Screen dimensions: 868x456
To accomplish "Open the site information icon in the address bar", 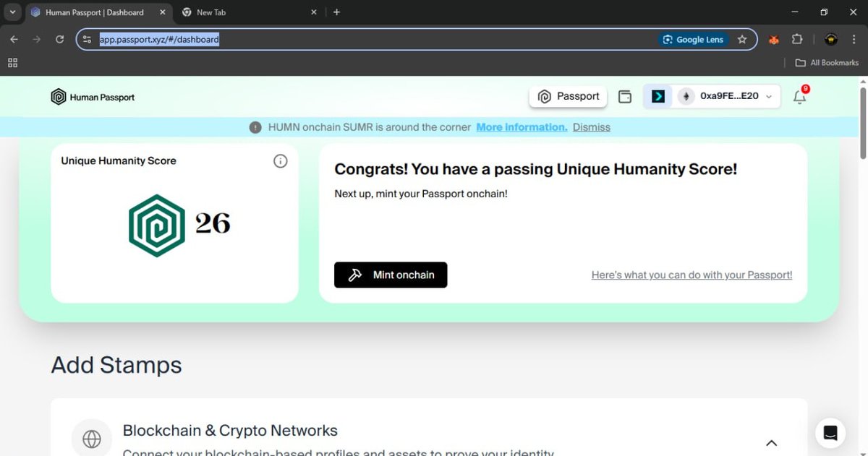I will 88,40.
